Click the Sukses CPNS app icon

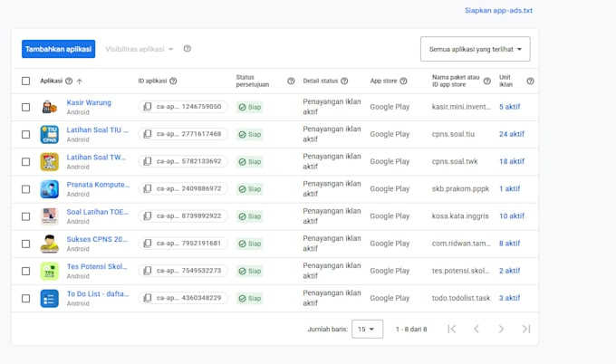[x=50, y=244]
